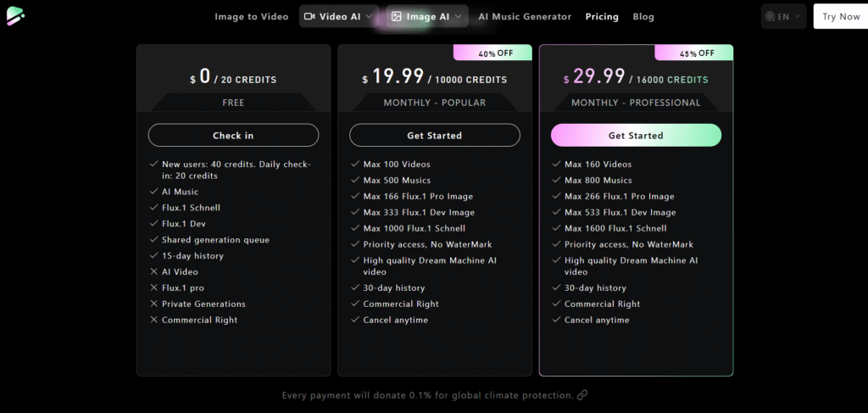Click 30-day history in Popular plan

pos(393,287)
